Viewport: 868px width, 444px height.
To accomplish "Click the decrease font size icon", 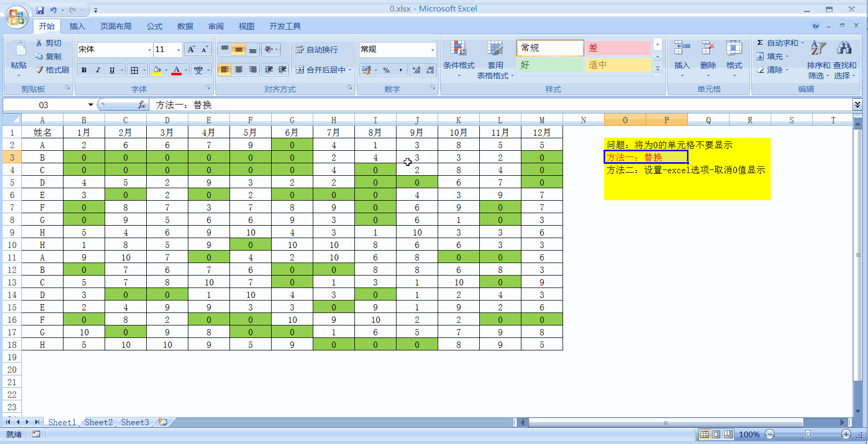I will (205, 49).
